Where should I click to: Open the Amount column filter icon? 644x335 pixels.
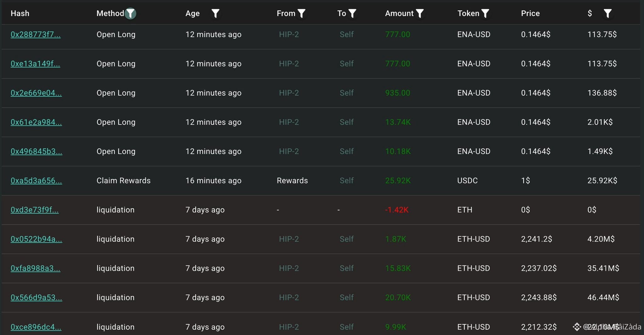(x=420, y=14)
